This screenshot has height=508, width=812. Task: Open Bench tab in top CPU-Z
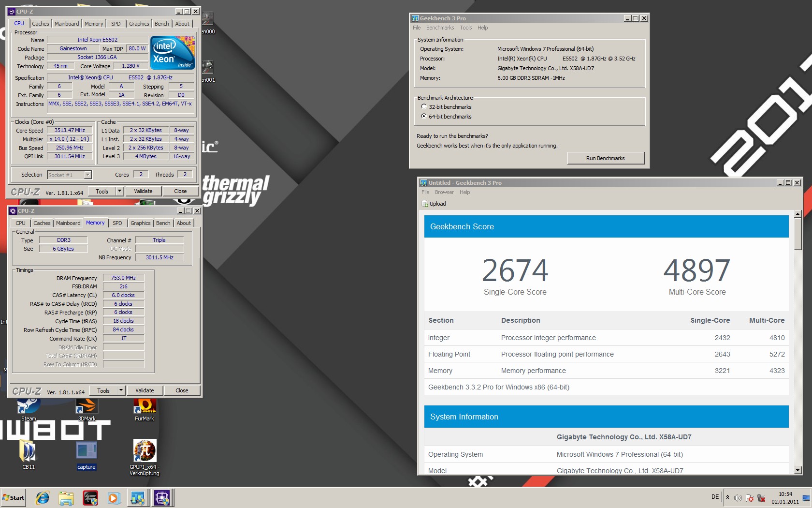[x=162, y=24]
